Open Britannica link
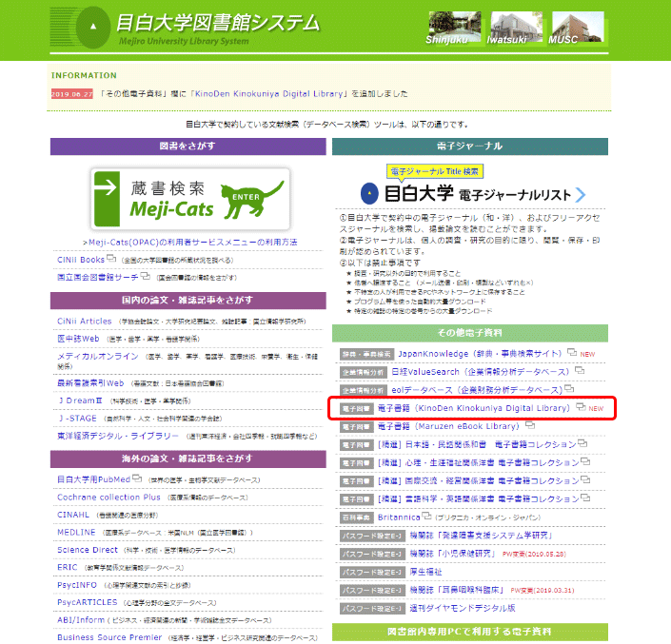 (399, 517)
